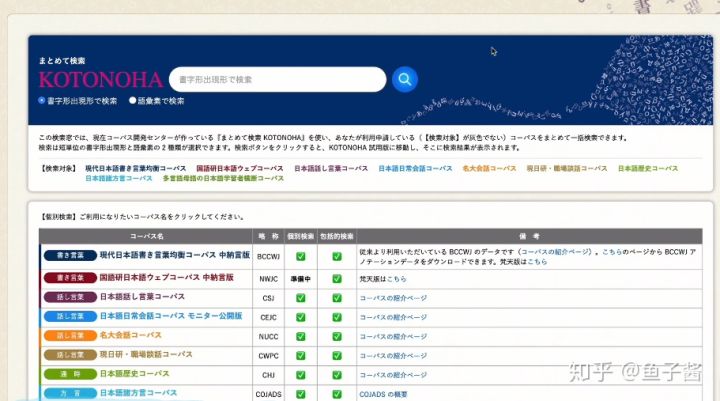Click BCCWJ 個別検索 green checkmark
This screenshot has width=720, height=401.
point(301,256)
